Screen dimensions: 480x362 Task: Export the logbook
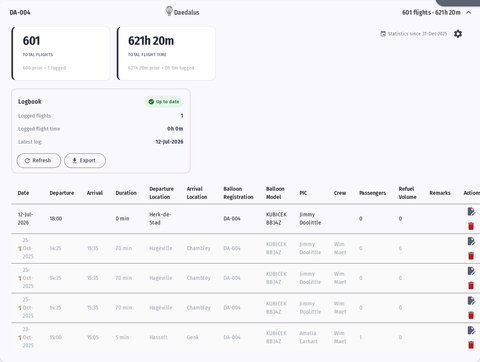click(x=85, y=160)
